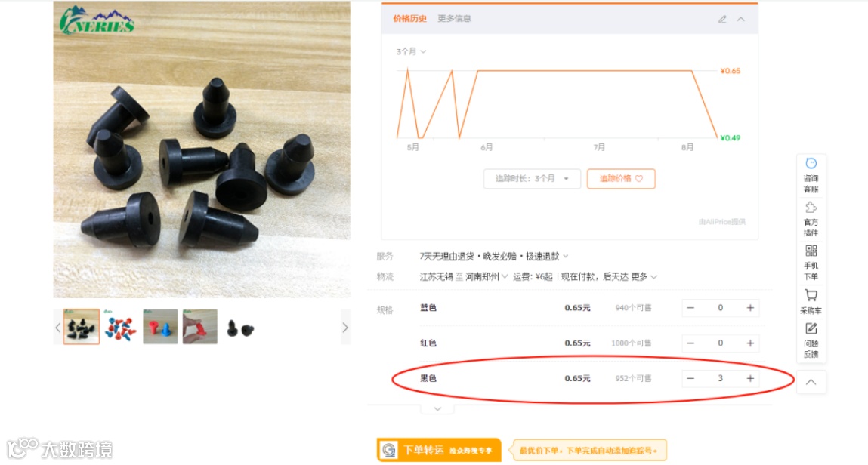Click the back-to-top arrow icon
The width and height of the screenshot is (868, 465).
(x=811, y=382)
